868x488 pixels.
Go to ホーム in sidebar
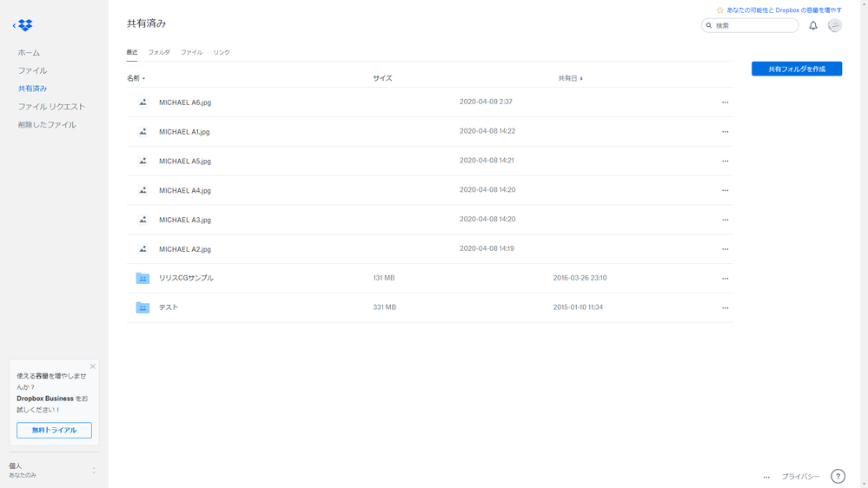[x=29, y=53]
